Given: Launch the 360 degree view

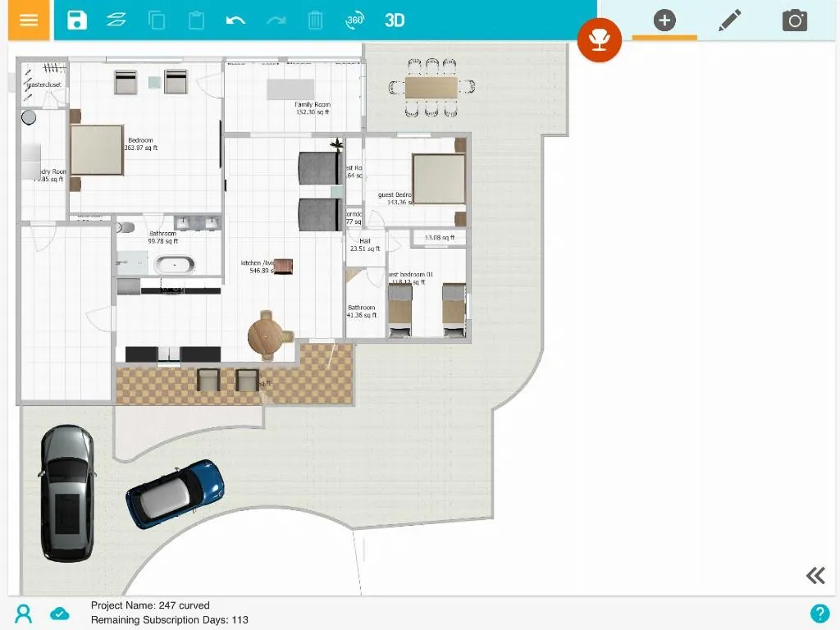Looking at the screenshot, I should click(354, 21).
